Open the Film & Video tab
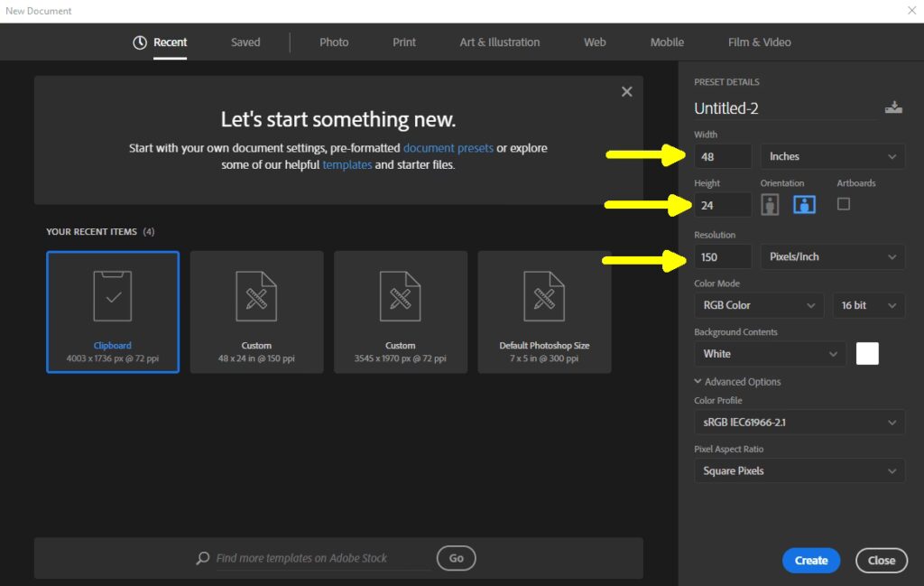This screenshot has width=924, height=586. (x=759, y=42)
